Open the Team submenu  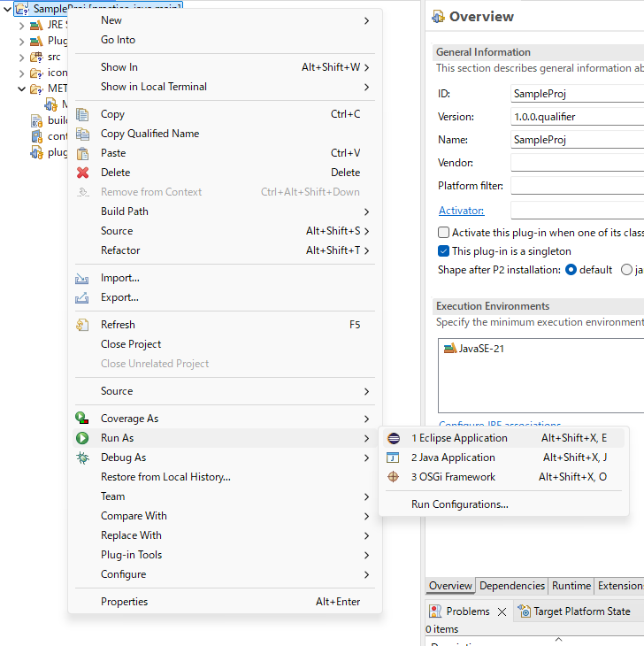click(x=225, y=496)
